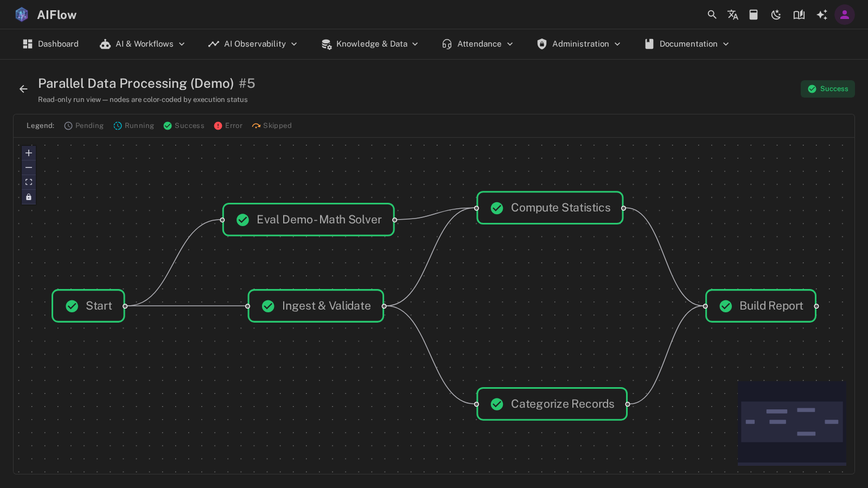Click the Start node output handle
This screenshot has height=488, width=868.
tap(125, 306)
